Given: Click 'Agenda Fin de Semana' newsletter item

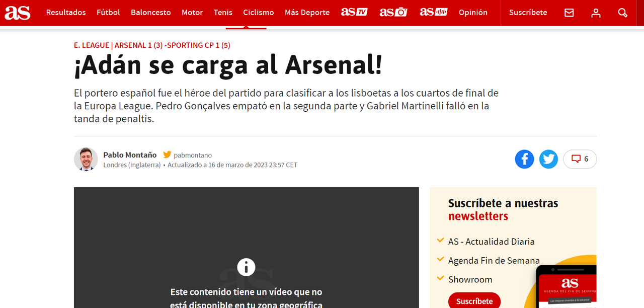Looking at the screenshot, I should (494, 261).
